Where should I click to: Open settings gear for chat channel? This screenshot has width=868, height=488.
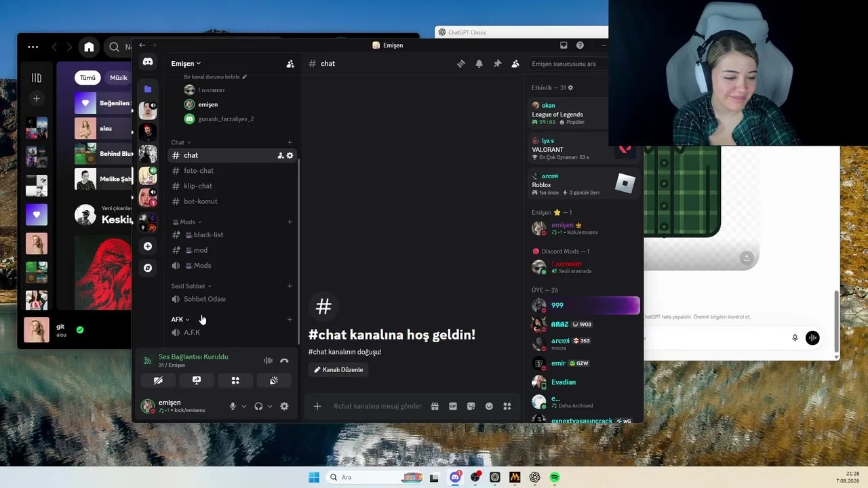tap(290, 155)
